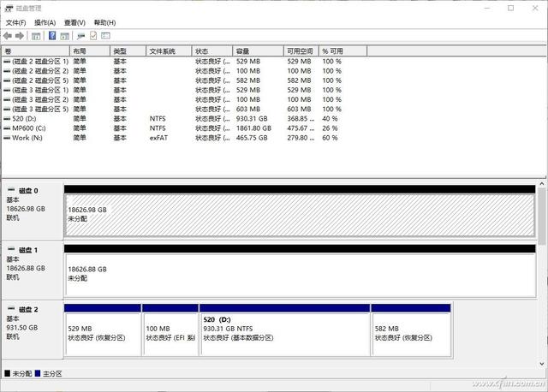Sort by the 类型 column header

click(x=128, y=51)
